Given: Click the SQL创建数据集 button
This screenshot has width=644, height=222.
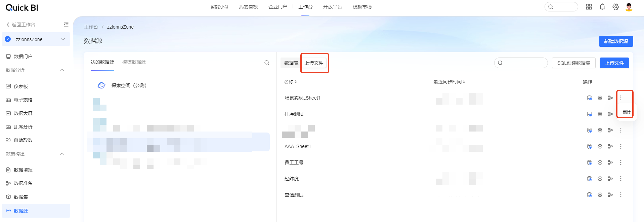Looking at the screenshot, I should 573,63.
